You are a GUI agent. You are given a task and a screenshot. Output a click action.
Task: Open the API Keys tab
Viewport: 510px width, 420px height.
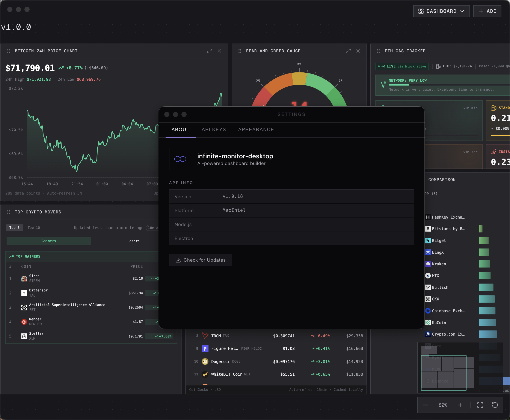click(x=214, y=129)
